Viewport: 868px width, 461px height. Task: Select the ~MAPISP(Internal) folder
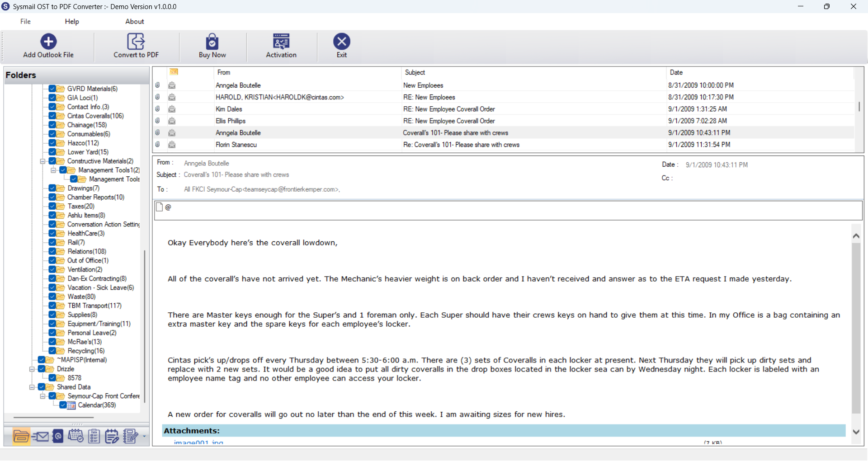82,360
